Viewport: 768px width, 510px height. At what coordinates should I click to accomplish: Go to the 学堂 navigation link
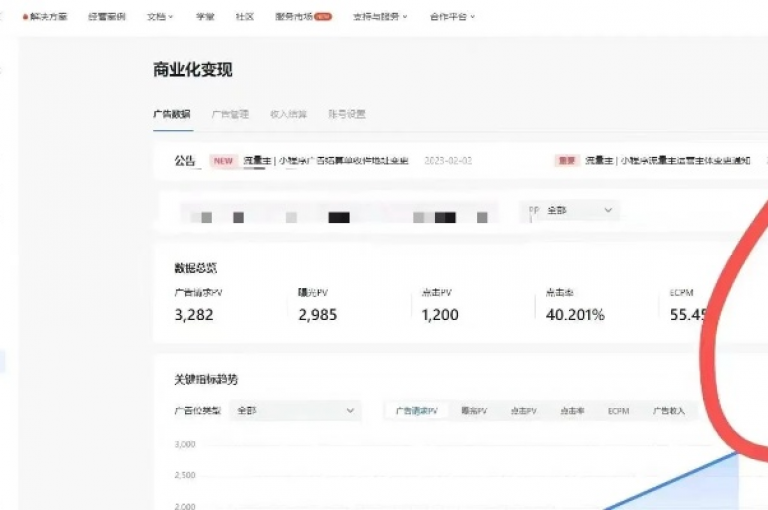click(205, 17)
